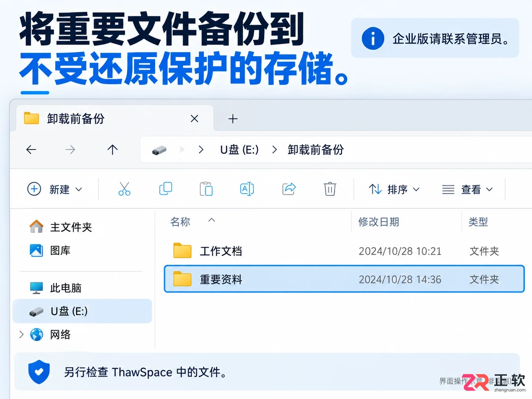
Task: Click the shield icon beside ThawSpace notice
Action: 39,372
